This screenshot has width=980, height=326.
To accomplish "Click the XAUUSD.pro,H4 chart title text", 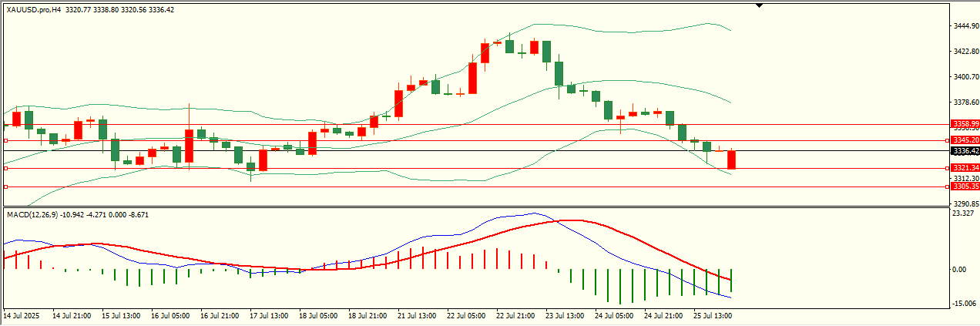I will 33,10.
